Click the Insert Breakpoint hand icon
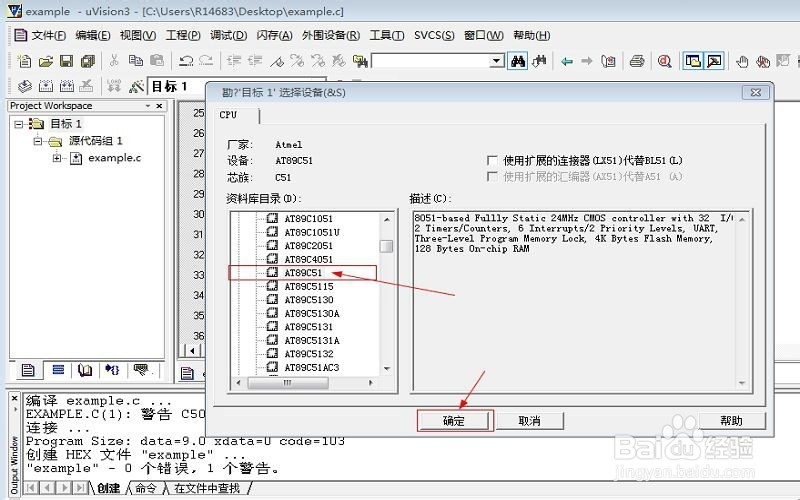This screenshot has width=800, height=500. click(742, 62)
